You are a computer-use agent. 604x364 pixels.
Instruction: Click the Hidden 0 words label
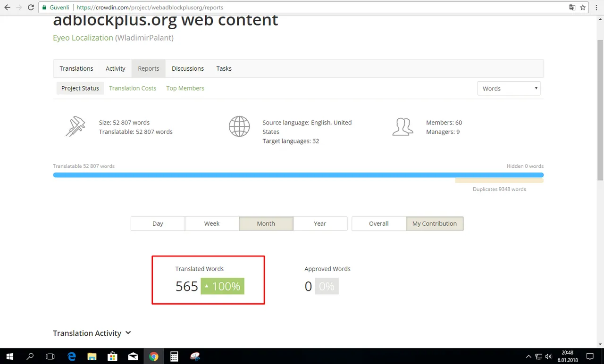(525, 166)
